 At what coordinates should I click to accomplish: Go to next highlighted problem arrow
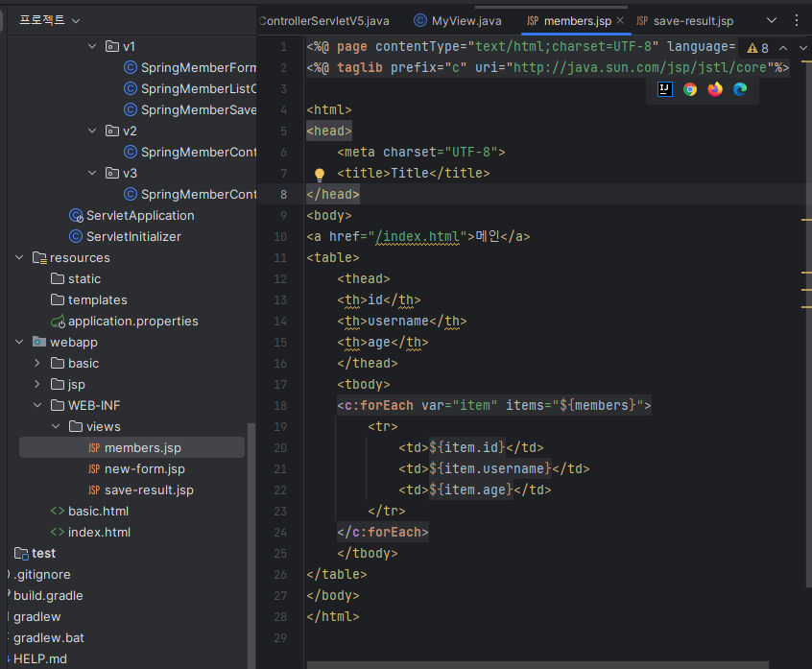[803, 48]
